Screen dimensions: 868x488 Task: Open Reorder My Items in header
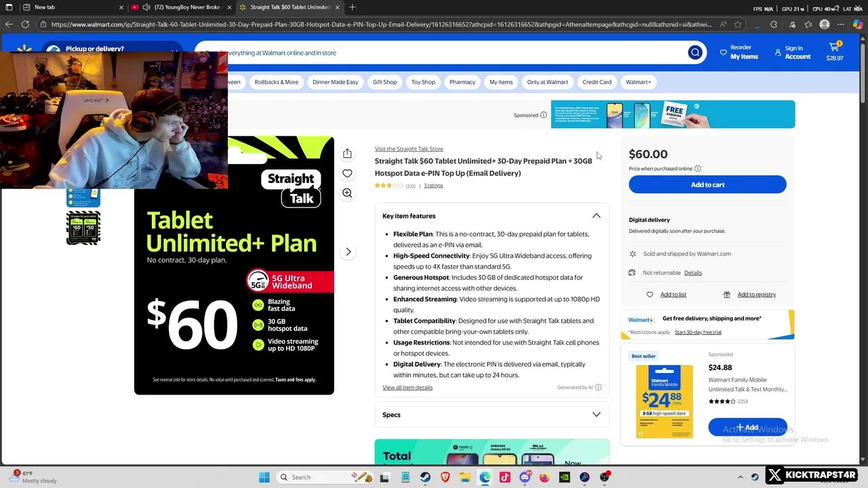[x=738, y=52]
